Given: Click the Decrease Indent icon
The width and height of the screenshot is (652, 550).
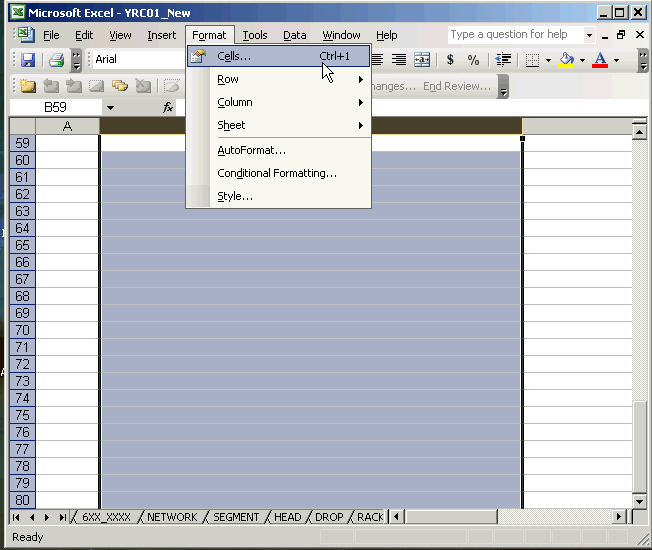Looking at the screenshot, I should [503, 60].
